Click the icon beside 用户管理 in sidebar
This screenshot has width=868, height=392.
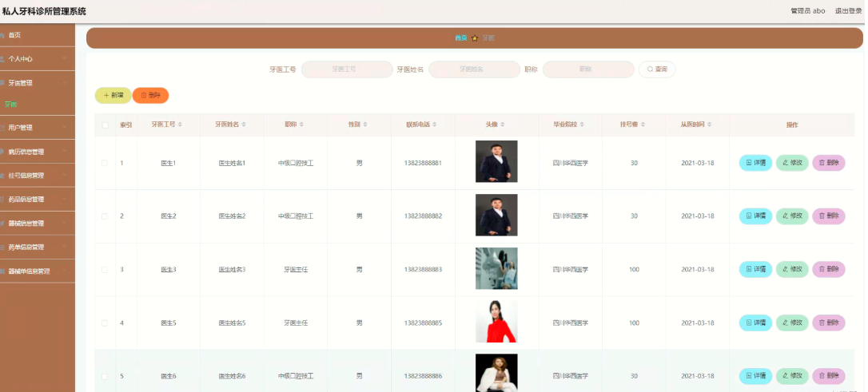click(x=2, y=128)
